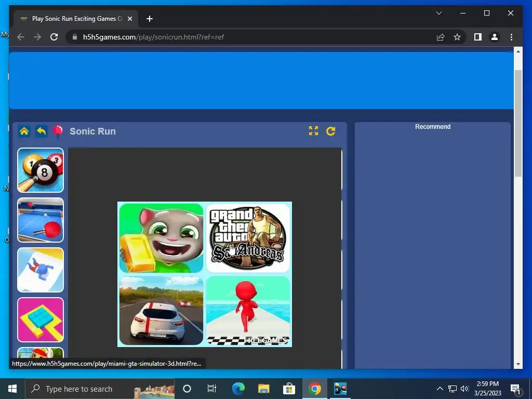This screenshot has width=532, height=399.
Task: Click the browser forward arrow
Action: pyautogui.click(x=37, y=37)
